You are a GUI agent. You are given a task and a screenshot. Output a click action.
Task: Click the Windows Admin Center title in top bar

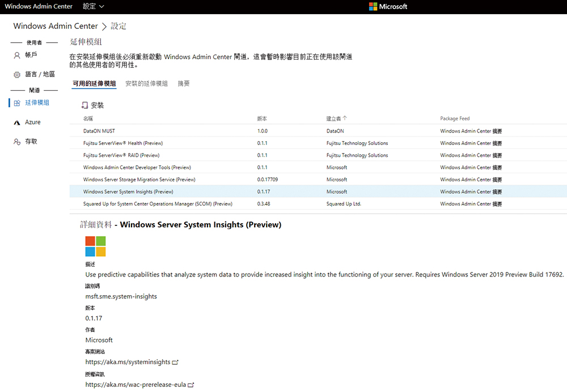[39, 6]
